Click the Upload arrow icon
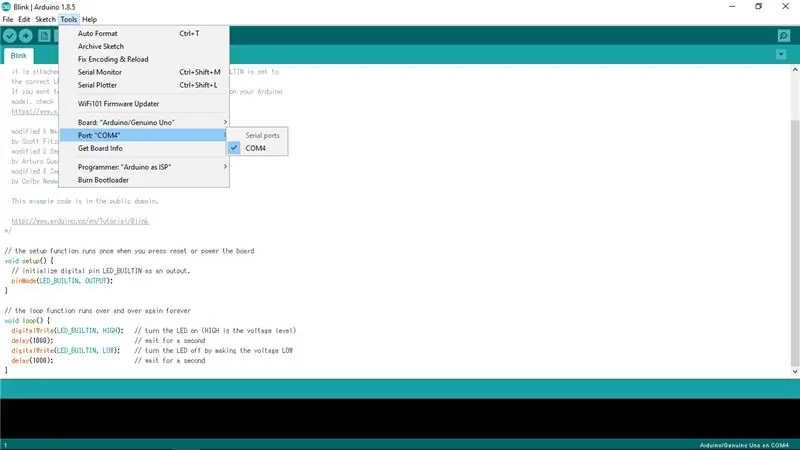This screenshot has height=450, width=800. coord(26,36)
